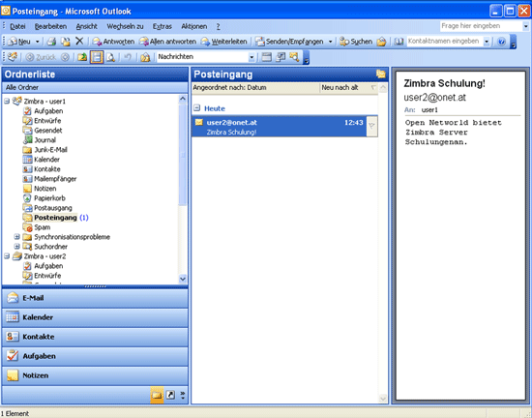Viewport: 532px width, 418px height.
Task: Click the Folder List icon in navigation bottom
Action: 157,395
